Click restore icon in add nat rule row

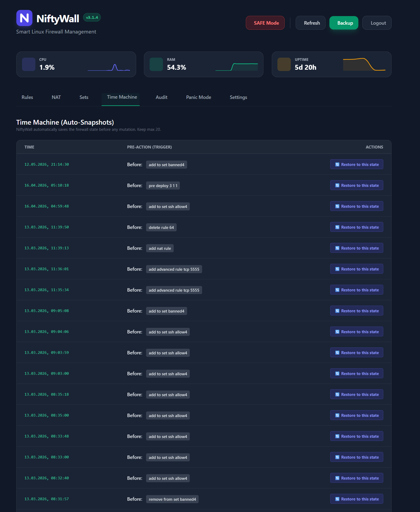pyautogui.click(x=337, y=248)
